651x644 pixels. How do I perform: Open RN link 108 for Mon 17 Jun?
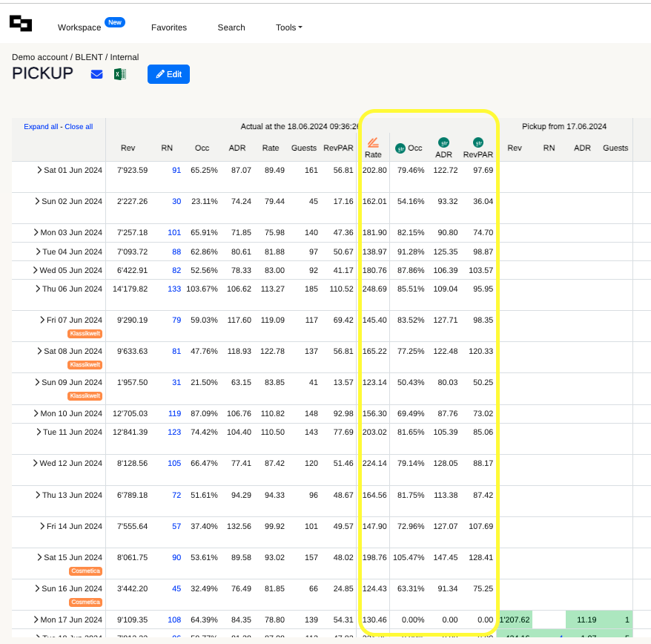pos(174,620)
